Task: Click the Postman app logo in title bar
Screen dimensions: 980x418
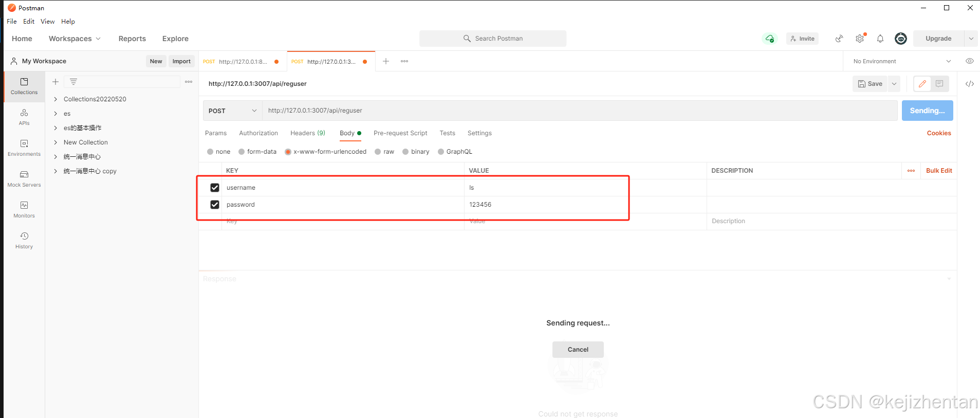Action: click(x=11, y=8)
